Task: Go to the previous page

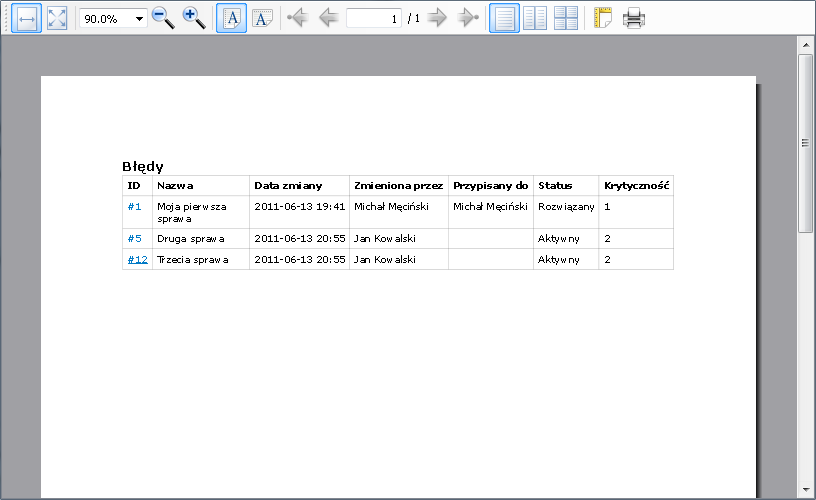Action: point(328,18)
